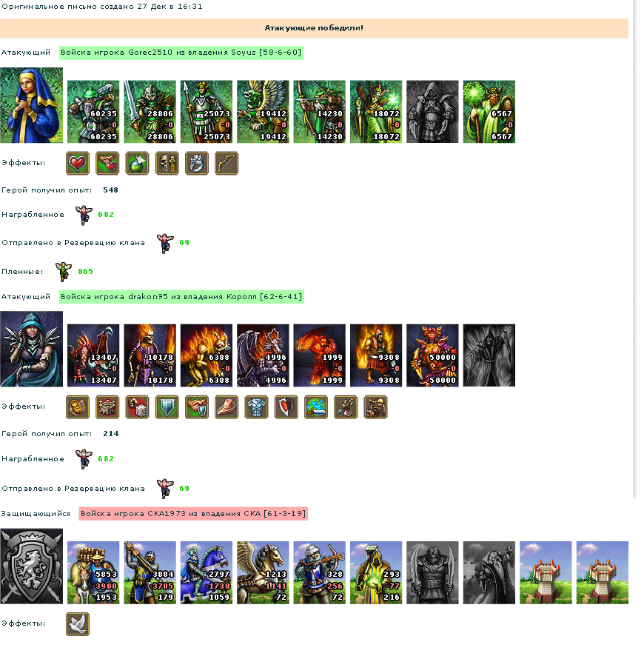The image size is (644, 659).
Task: Open drakon95's army link
Action: 181,297
